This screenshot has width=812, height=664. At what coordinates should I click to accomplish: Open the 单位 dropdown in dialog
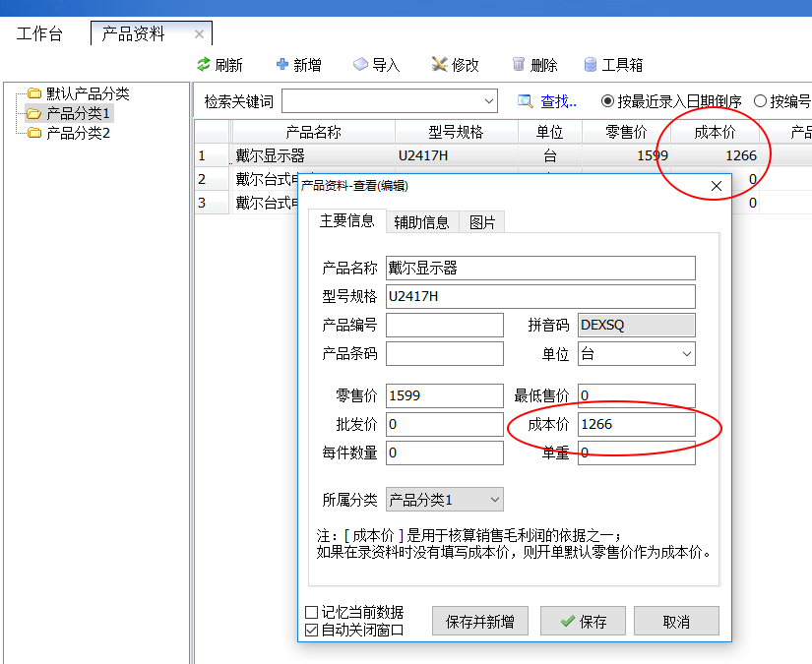(x=687, y=354)
